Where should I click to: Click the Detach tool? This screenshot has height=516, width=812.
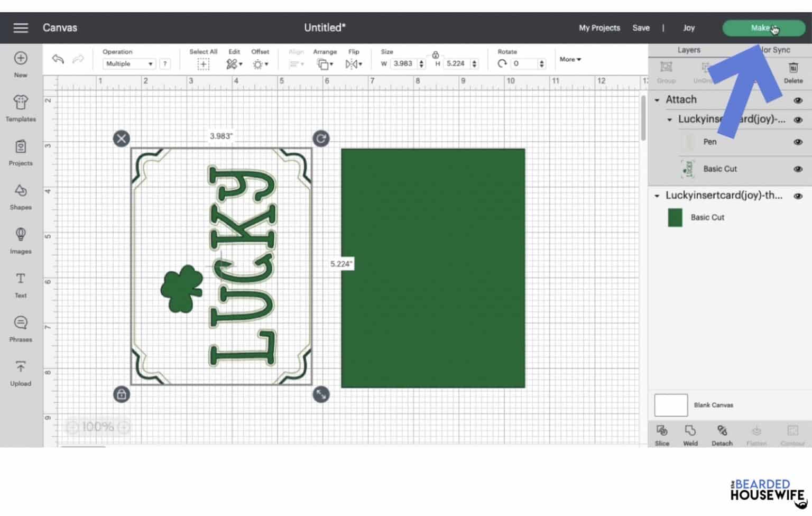coord(722,435)
